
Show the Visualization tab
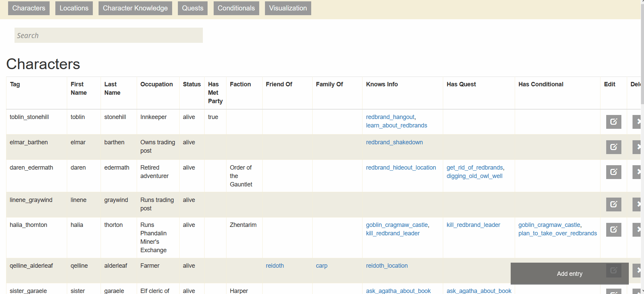pos(288,8)
